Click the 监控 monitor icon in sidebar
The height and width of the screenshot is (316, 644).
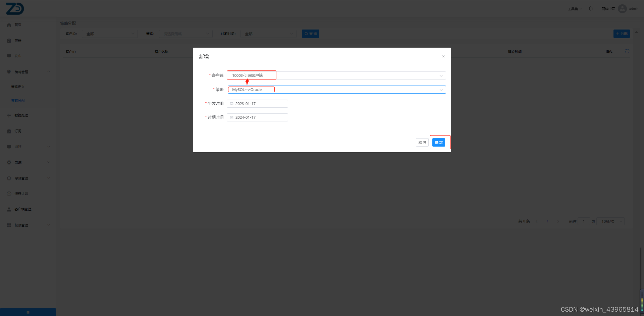9,147
